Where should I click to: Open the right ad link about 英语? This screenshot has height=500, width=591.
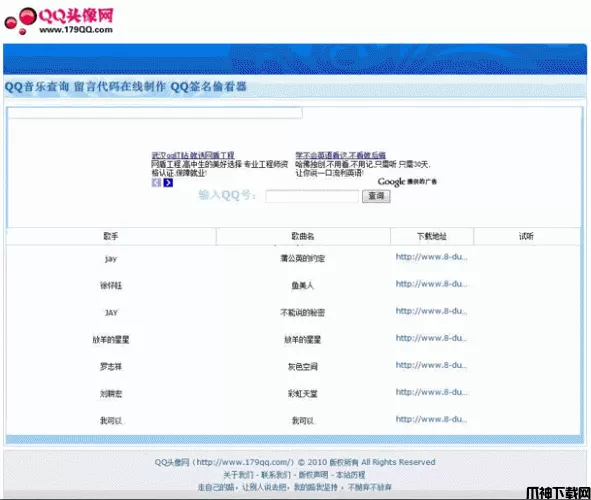(x=340, y=155)
